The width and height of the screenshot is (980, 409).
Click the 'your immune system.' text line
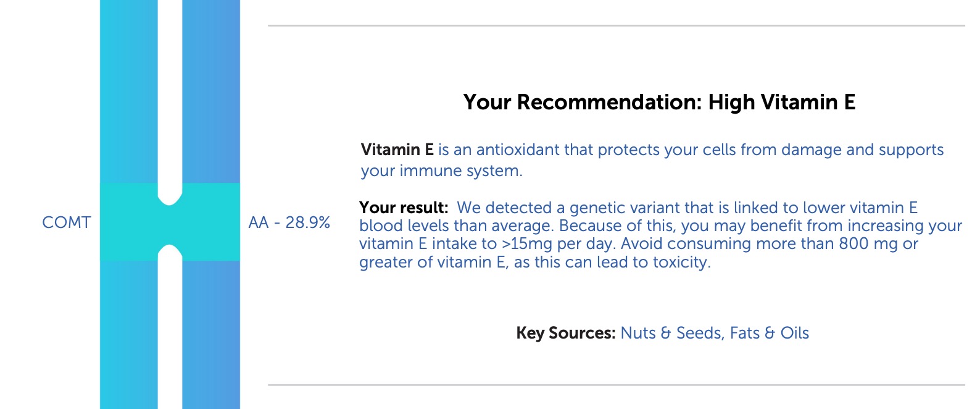coord(442,171)
